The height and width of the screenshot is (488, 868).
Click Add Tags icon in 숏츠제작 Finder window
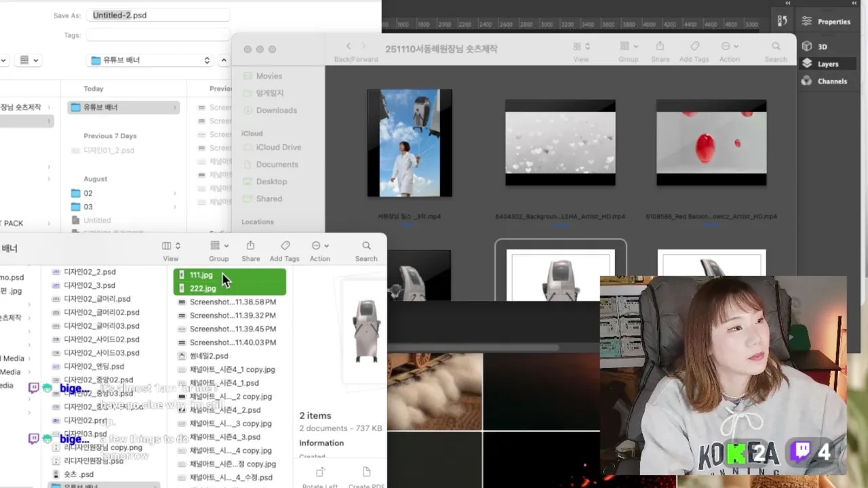[x=694, y=47]
